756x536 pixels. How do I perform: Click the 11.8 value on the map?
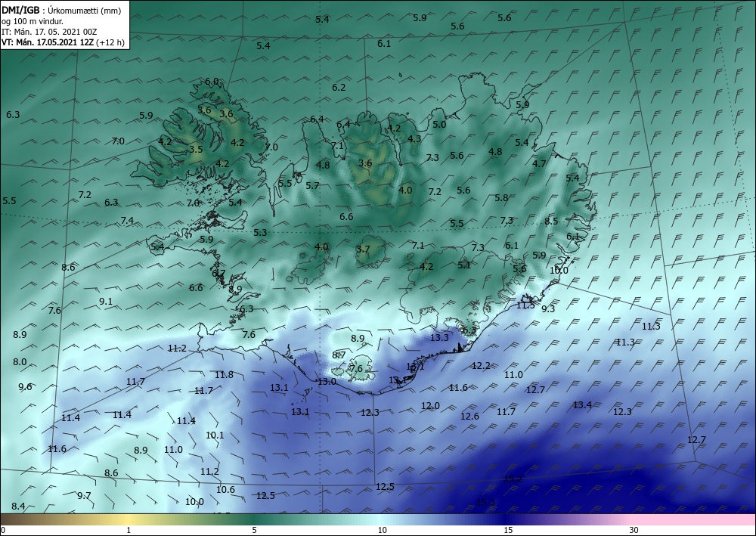point(224,374)
